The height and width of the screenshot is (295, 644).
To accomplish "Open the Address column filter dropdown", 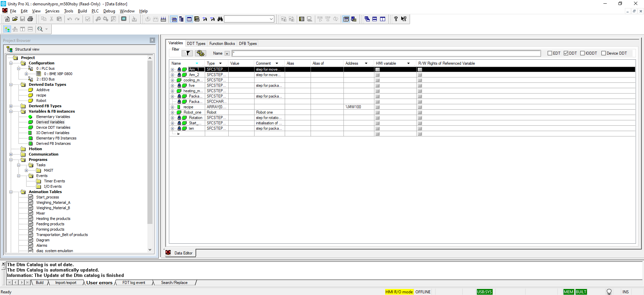I will click(x=366, y=63).
